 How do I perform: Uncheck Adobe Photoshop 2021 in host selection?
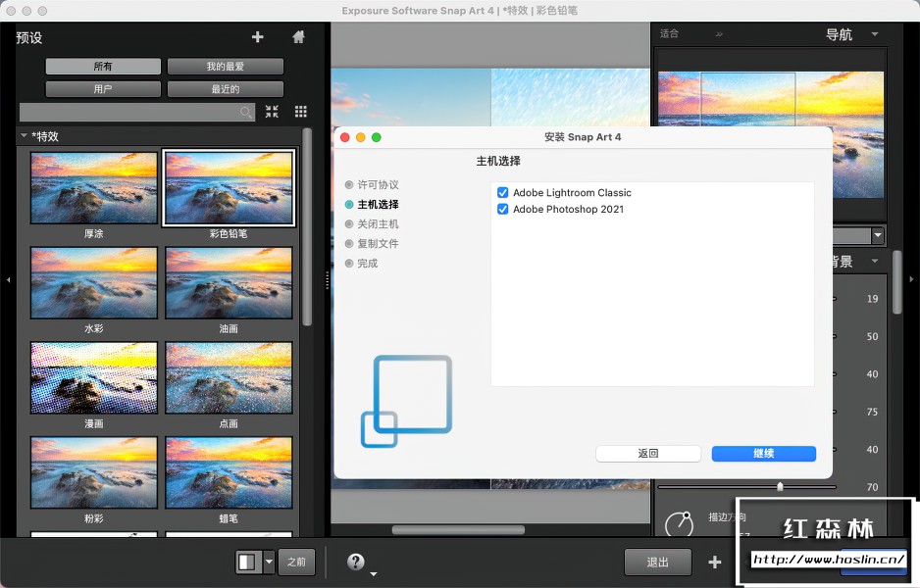pos(503,209)
